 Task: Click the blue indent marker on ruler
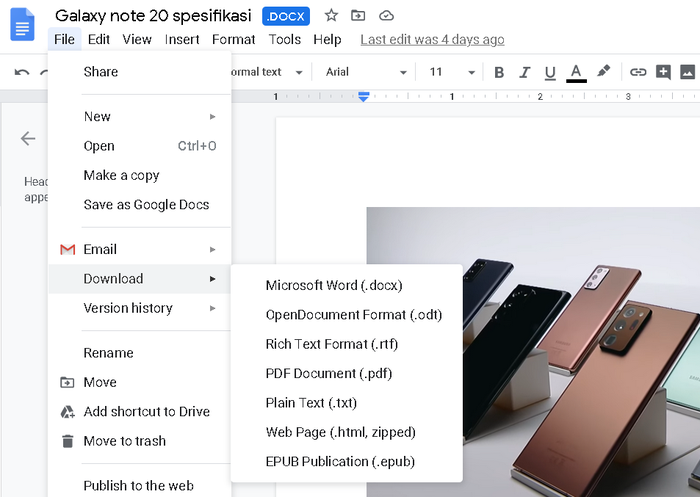pos(364,96)
